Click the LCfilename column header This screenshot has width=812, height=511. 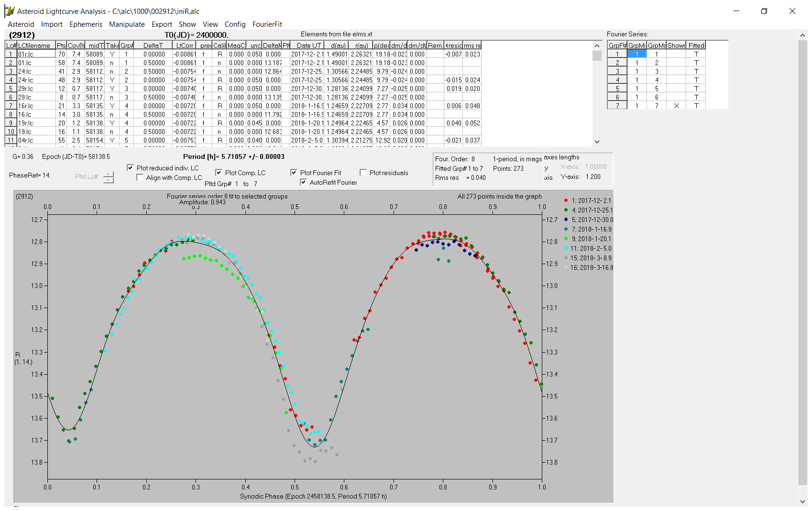coord(36,45)
